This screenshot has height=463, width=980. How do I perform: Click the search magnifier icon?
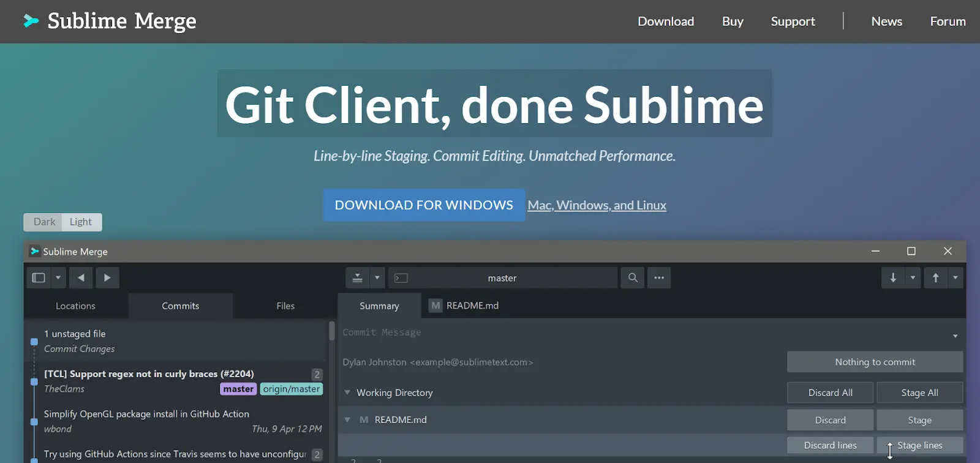(633, 277)
